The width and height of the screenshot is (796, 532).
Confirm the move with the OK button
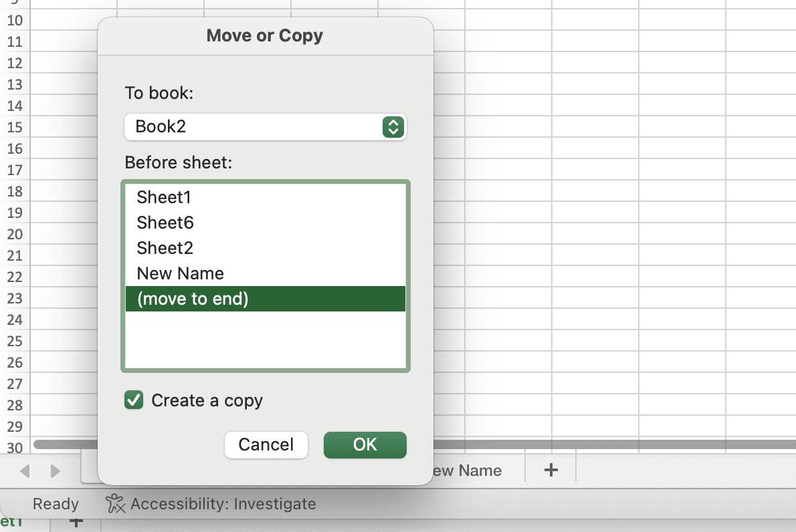365,444
